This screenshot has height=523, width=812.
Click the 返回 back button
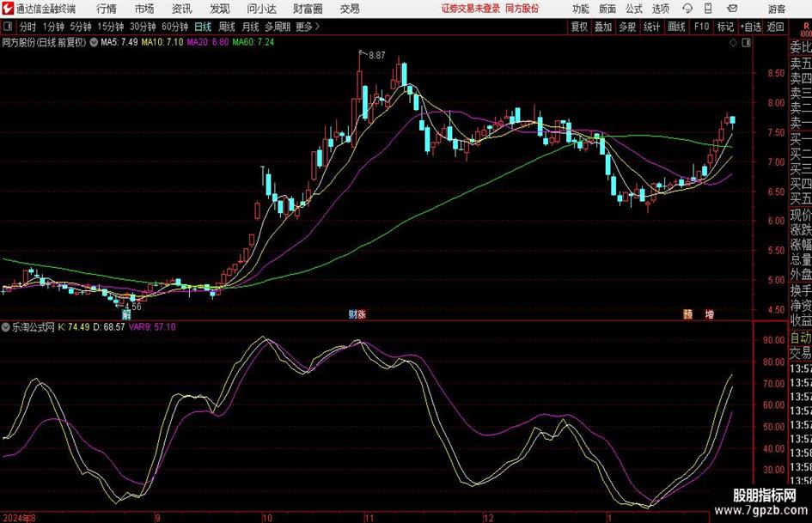click(775, 27)
